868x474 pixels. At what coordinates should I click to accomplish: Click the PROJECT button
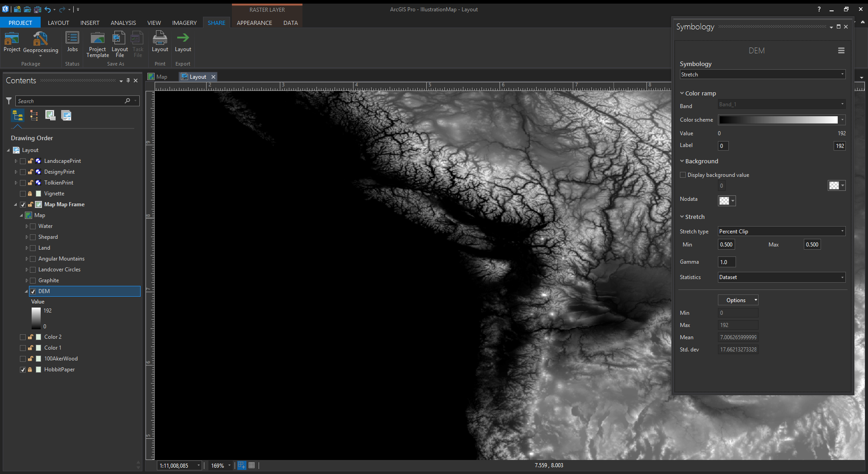(20, 23)
